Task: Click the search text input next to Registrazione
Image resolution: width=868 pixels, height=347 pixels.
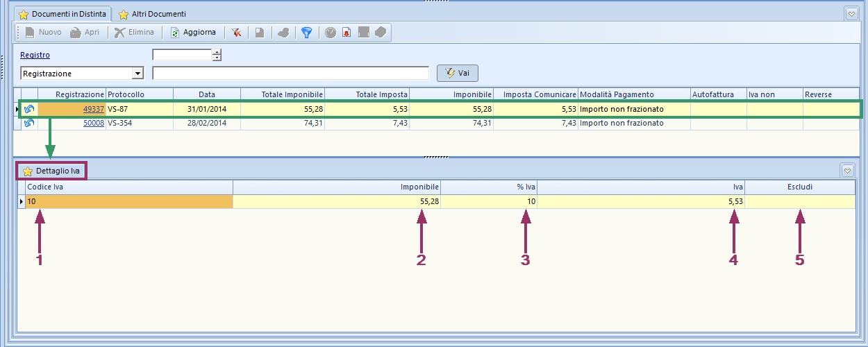Action: [x=290, y=74]
